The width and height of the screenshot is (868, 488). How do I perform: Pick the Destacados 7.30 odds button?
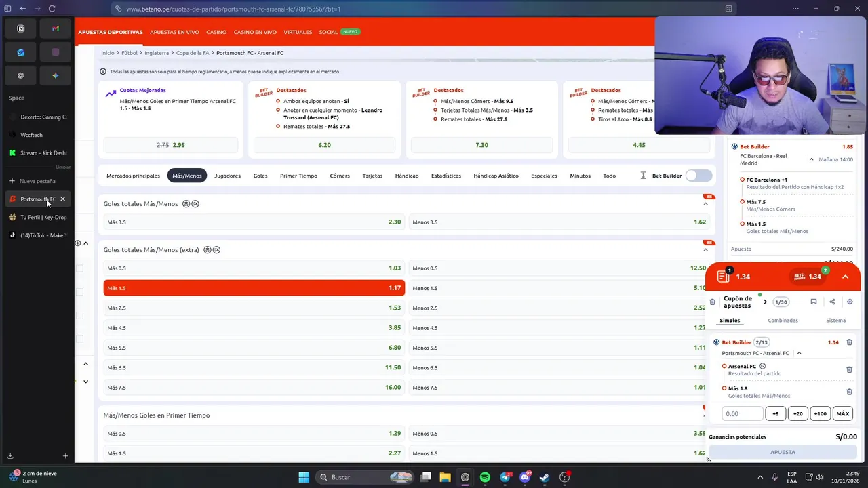[x=481, y=145]
